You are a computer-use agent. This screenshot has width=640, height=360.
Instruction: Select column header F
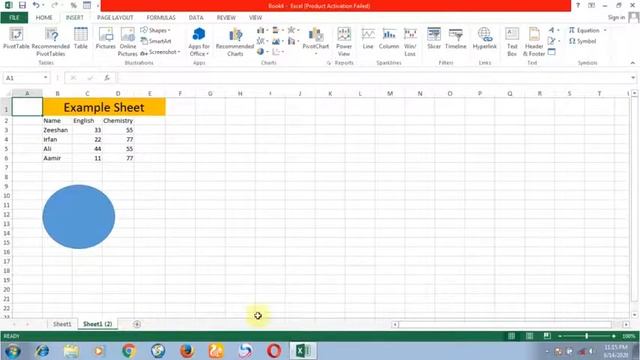pyautogui.click(x=180, y=93)
